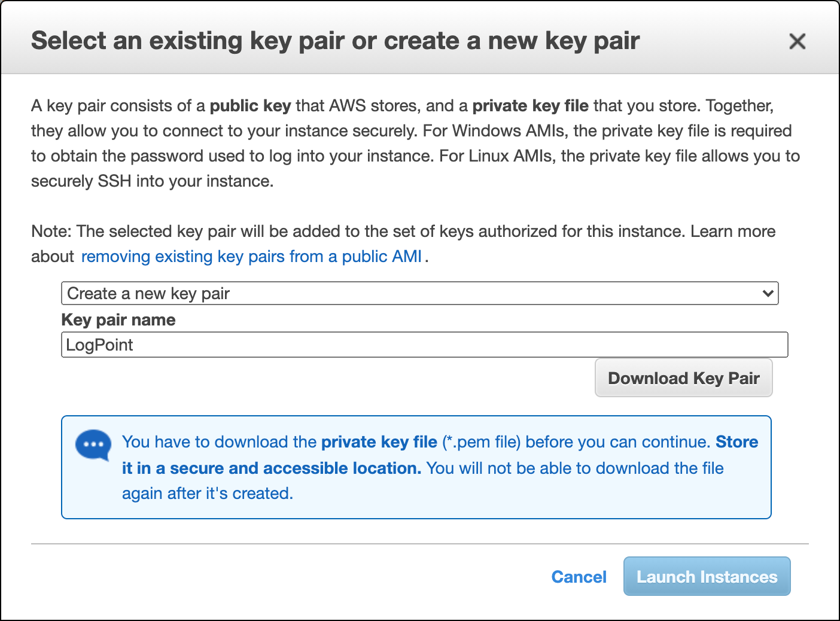
Task: Click Cancel to abort launching
Action: tap(579, 576)
